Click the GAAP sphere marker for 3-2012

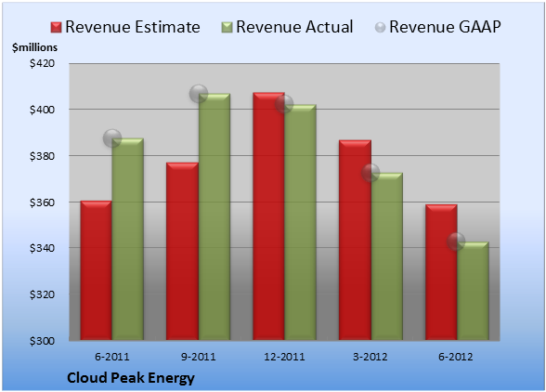[x=370, y=173]
